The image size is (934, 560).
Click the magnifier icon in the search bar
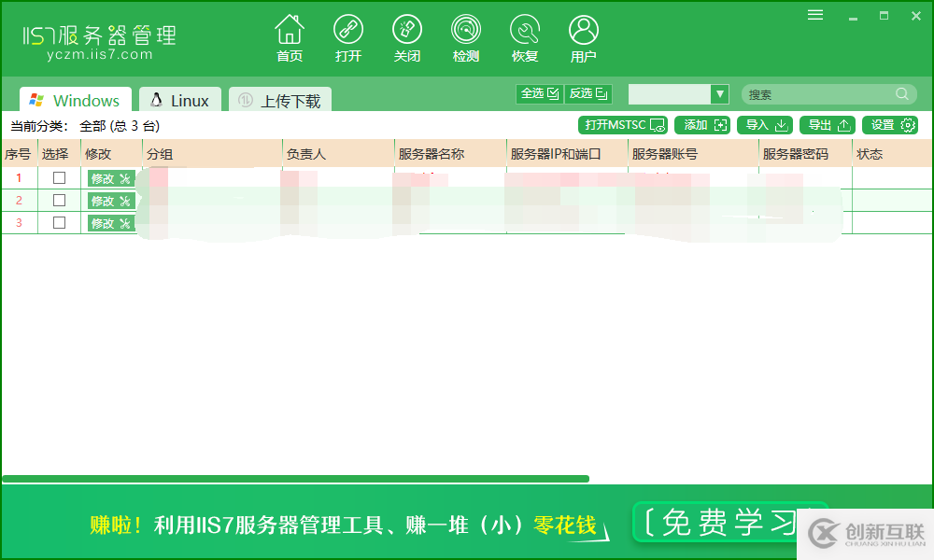(x=900, y=93)
